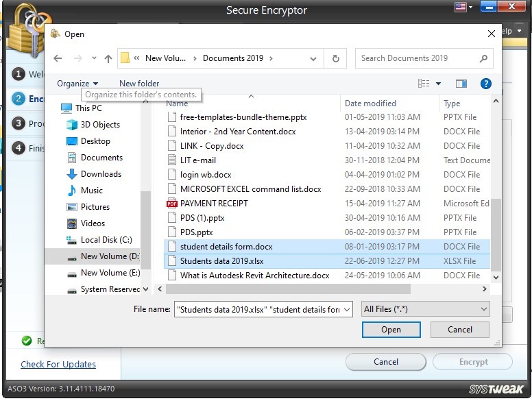Select the LIT e-mail text document
Viewport: 532px width, 401px height.
(x=327, y=160)
